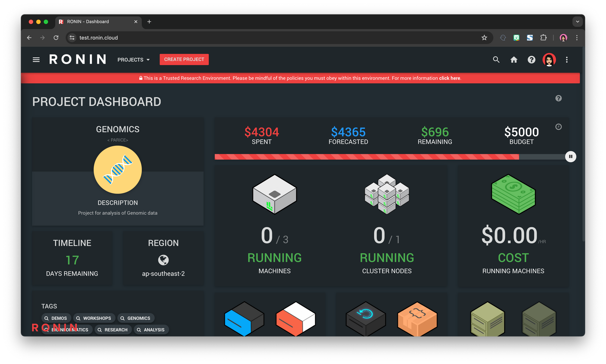Click the search magnifier icon in header
606x364 pixels.
click(496, 60)
